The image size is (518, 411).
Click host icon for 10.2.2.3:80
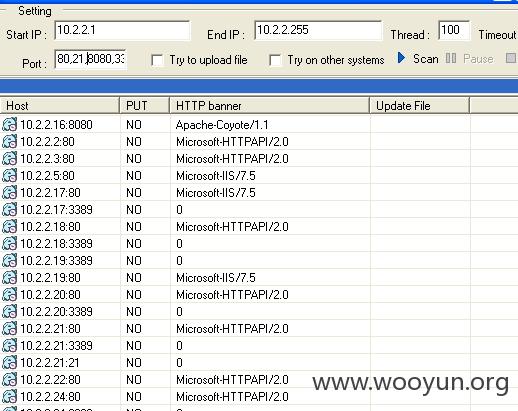[x=9, y=159]
